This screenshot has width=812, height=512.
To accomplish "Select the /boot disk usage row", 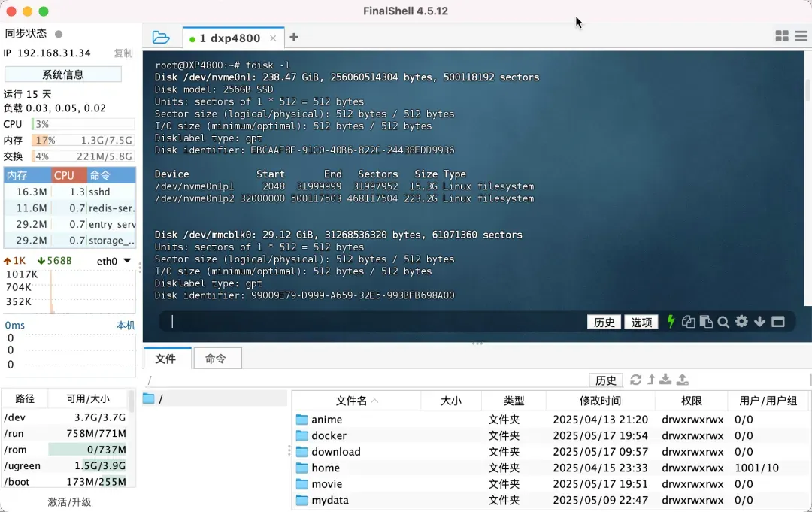I will pos(65,481).
